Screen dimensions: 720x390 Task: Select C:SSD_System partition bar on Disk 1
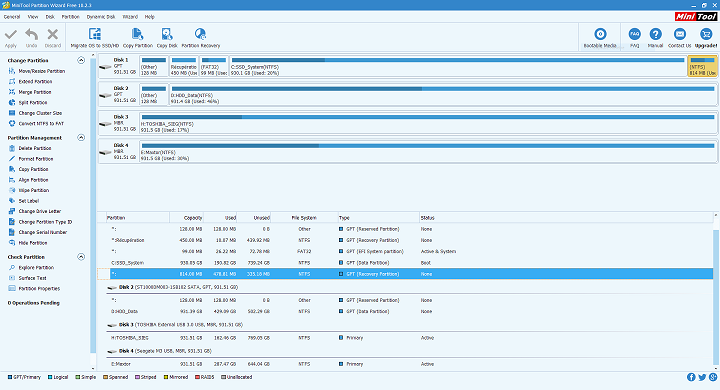458,66
